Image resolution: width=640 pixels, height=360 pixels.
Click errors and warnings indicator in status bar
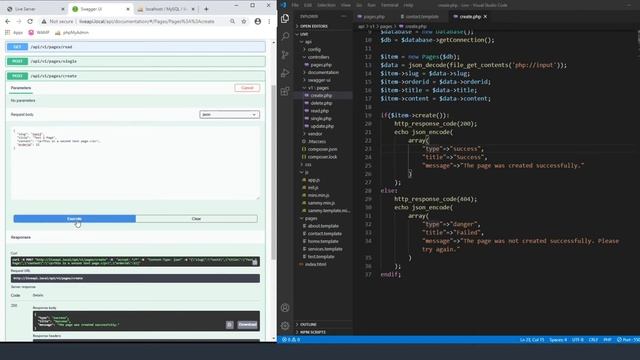(291, 340)
